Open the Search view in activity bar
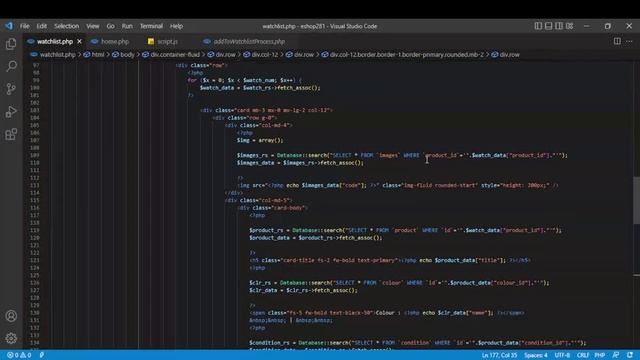Viewport: 640px width, 360px height. coord(11,66)
